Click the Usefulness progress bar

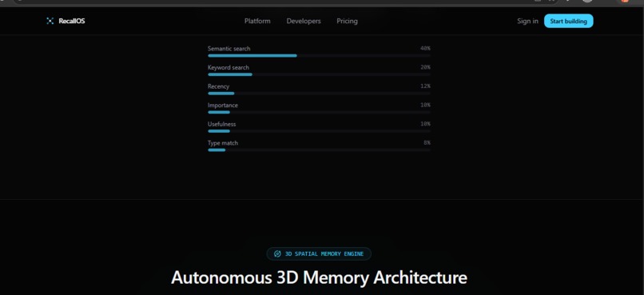point(319,131)
